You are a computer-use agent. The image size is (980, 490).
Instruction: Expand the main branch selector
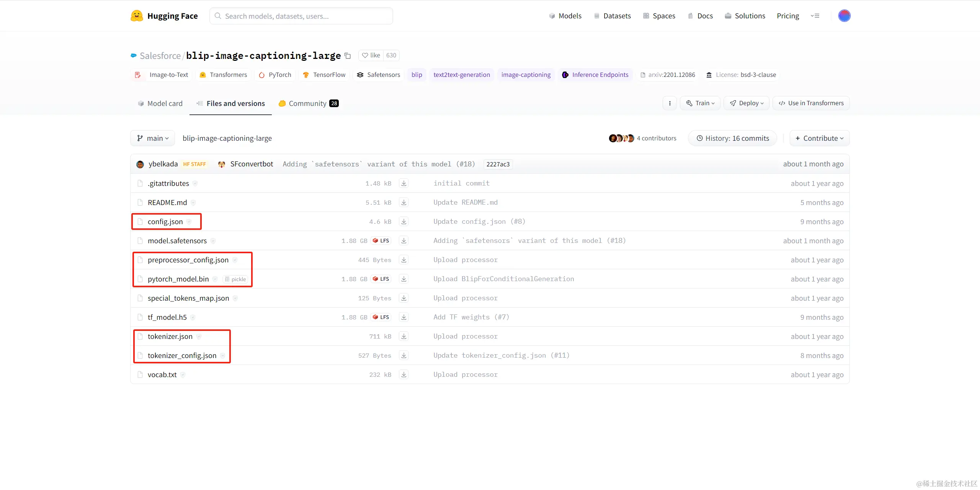point(153,138)
